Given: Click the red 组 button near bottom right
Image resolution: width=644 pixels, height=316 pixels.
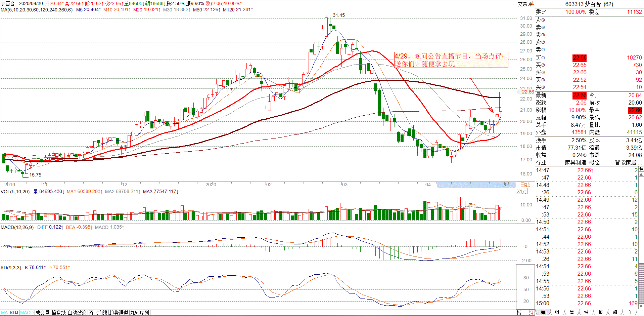Looking at the screenshot, I should coord(531,313).
